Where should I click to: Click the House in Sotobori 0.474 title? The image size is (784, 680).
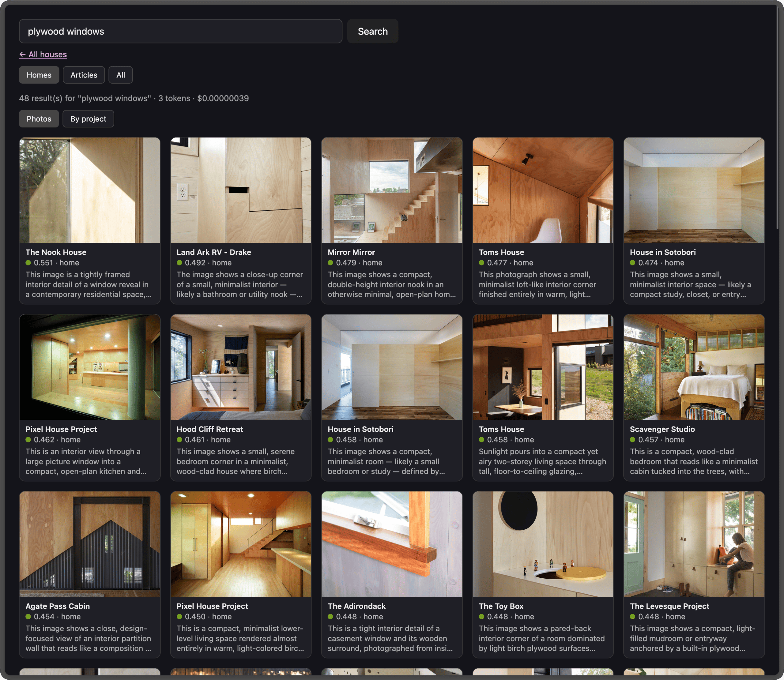[x=662, y=252]
